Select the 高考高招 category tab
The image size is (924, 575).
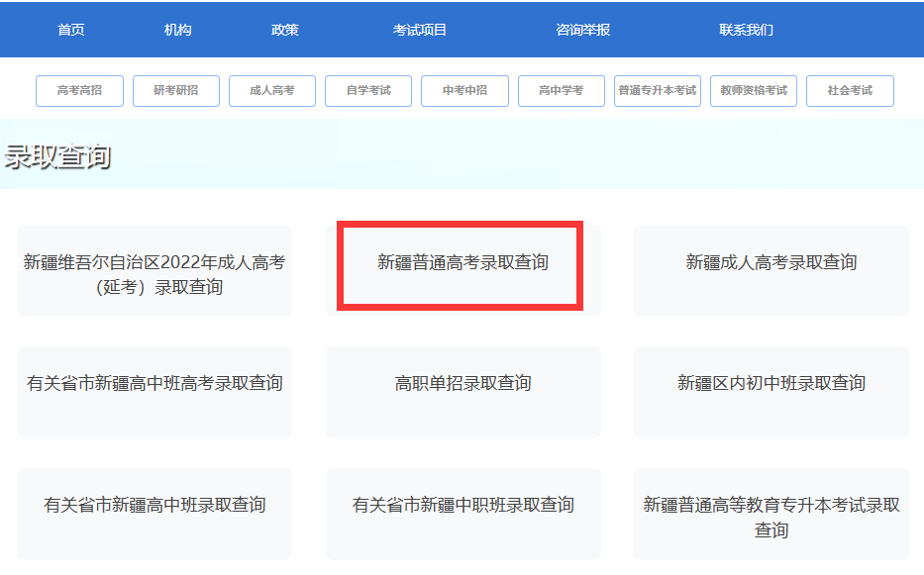[x=79, y=90]
